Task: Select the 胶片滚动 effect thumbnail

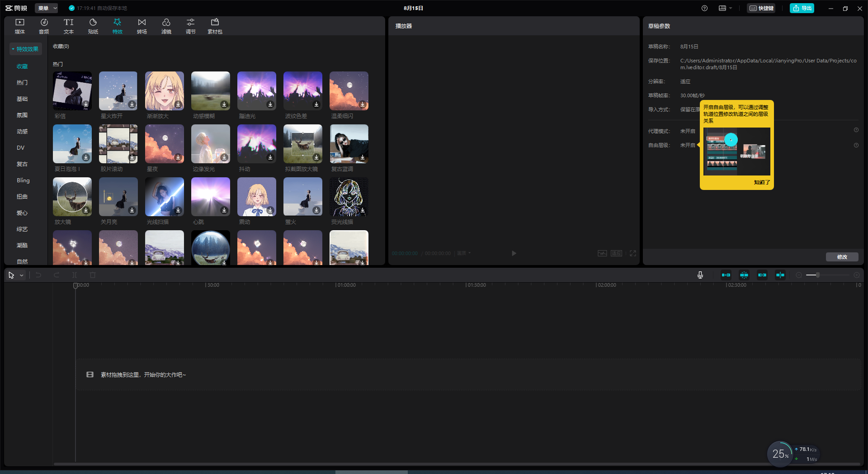Action: pos(118,144)
